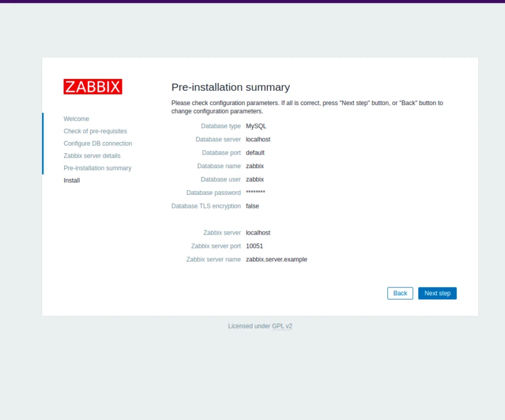Select the Install step
Screen dimensions: 505x420
click(71, 180)
